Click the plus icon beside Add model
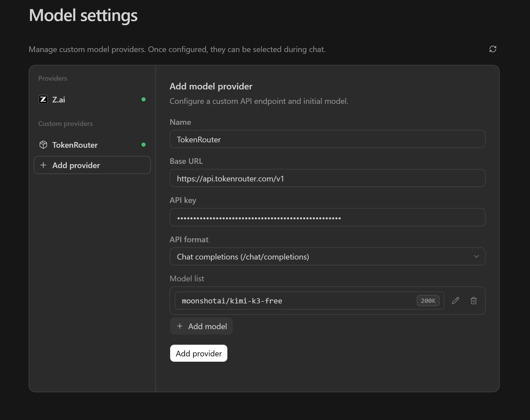Viewport: 530px width, 420px height. pyautogui.click(x=179, y=326)
